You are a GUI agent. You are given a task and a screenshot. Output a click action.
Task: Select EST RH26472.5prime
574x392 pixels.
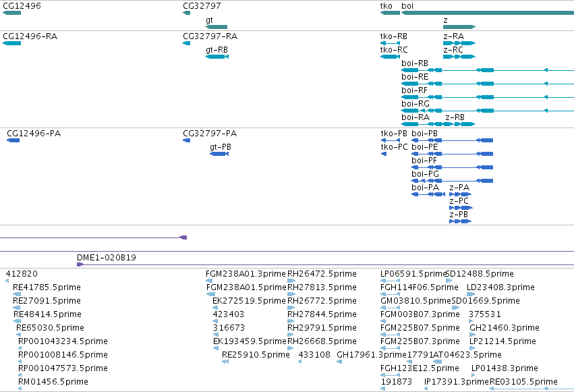291,281
